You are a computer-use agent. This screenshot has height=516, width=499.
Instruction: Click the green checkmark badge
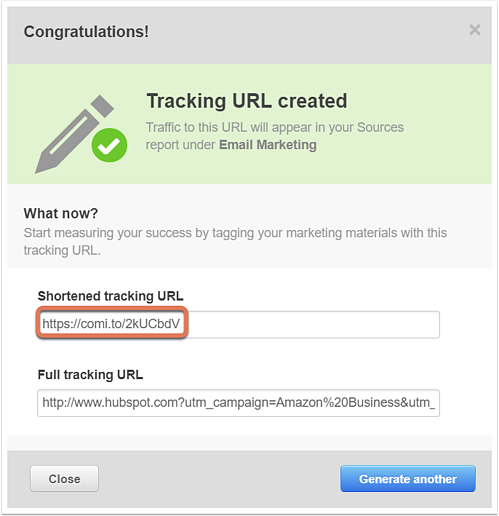pos(109,145)
